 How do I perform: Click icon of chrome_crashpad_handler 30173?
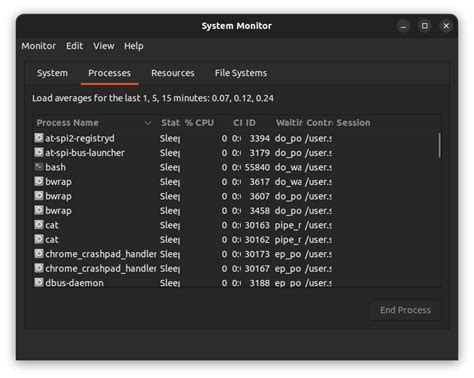39,254
